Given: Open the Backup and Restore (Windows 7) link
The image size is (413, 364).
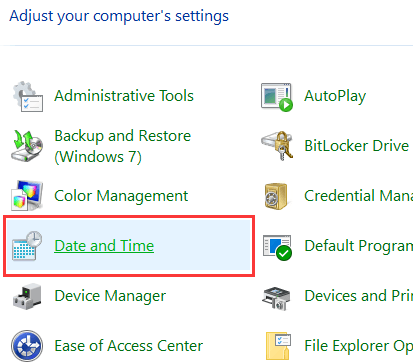Looking at the screenshot, I should pos(123,146).
